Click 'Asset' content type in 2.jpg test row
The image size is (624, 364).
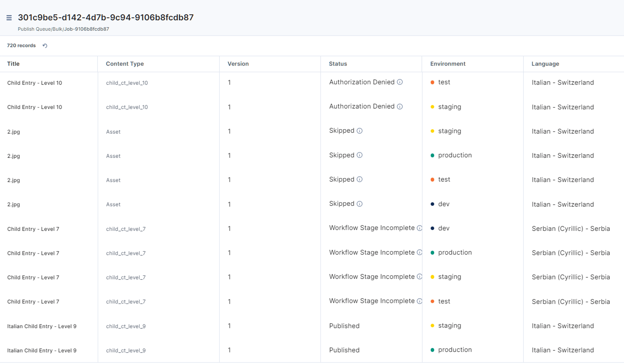pos(113,180)
